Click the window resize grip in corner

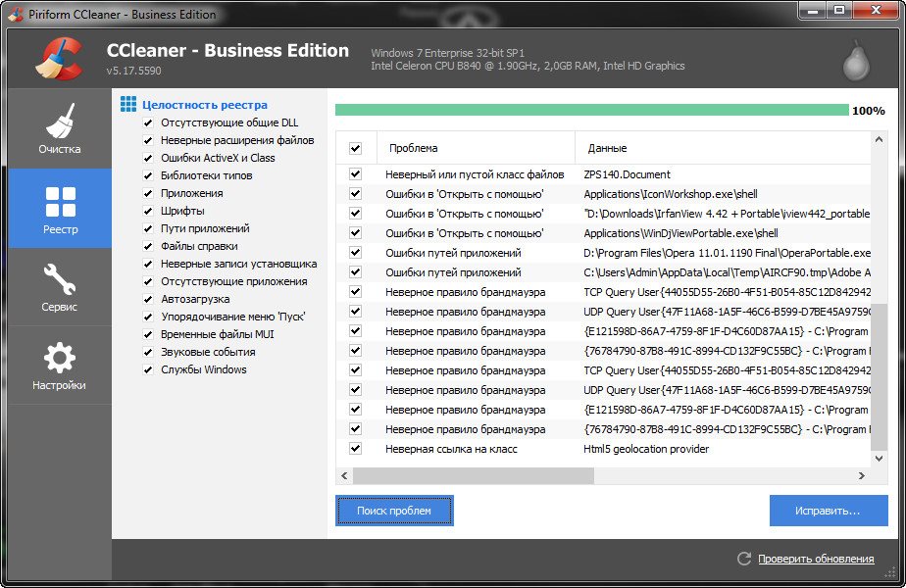[890, 571]
